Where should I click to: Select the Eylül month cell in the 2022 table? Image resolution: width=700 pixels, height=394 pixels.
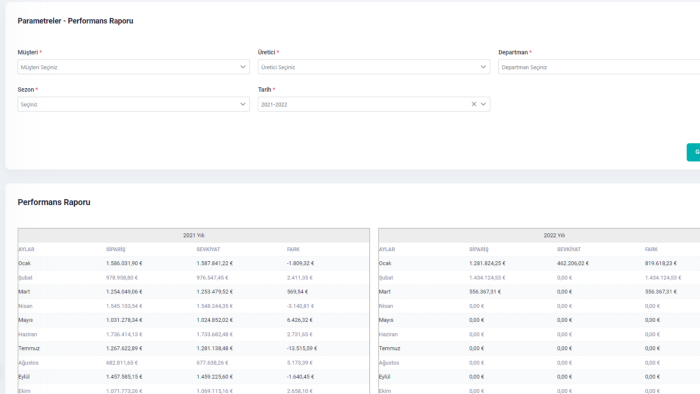click(x=385, y=377)
